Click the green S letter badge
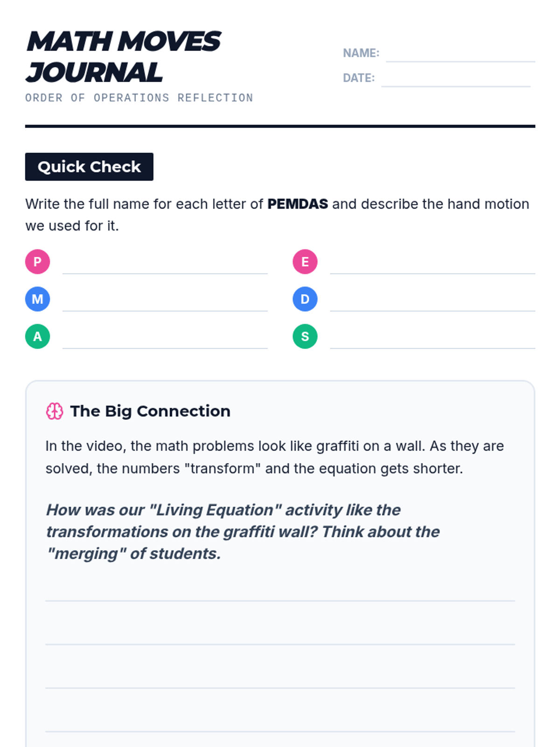The image size is (560, 747). (x=305, y=336)
